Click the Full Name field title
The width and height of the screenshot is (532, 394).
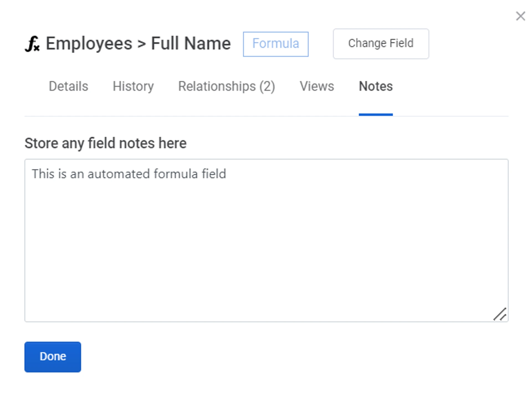[x=191, y=44]
